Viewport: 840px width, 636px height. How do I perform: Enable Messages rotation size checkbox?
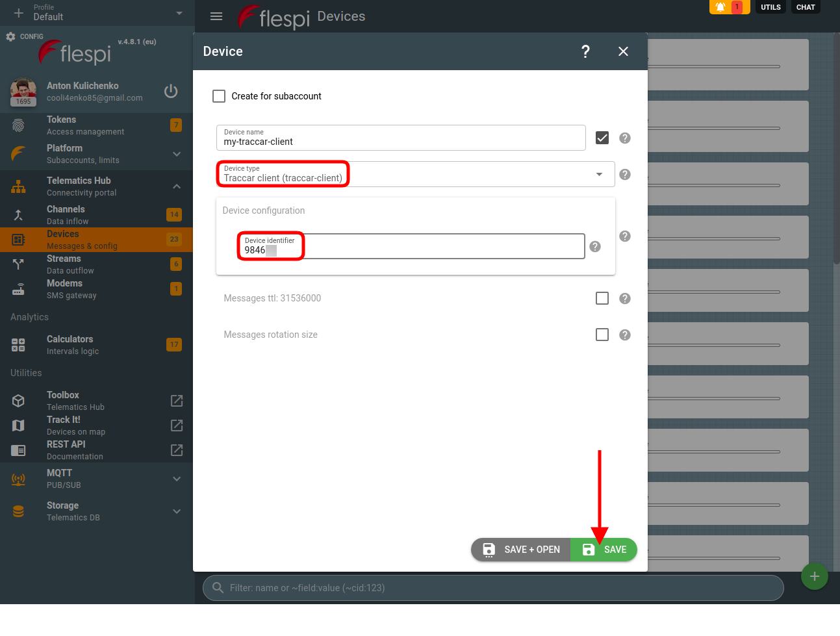602,335
